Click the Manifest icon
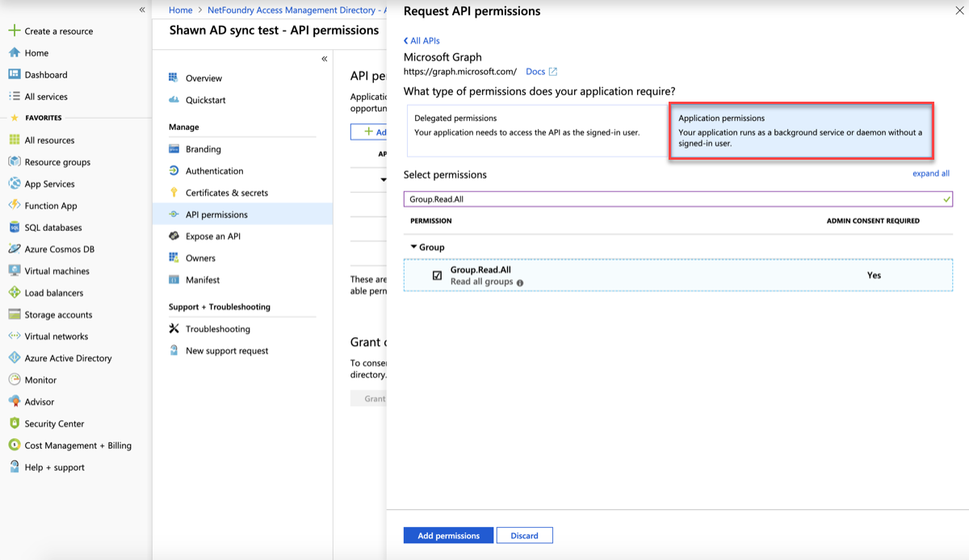Screen dimensions: 969x560 pyautogui.click(x=173, y=279)
